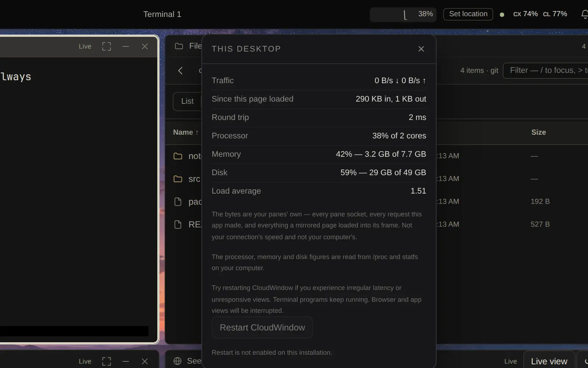Click the Load average 1.51 value
This screenshot has height=368, width=588.
coord(418,191)
